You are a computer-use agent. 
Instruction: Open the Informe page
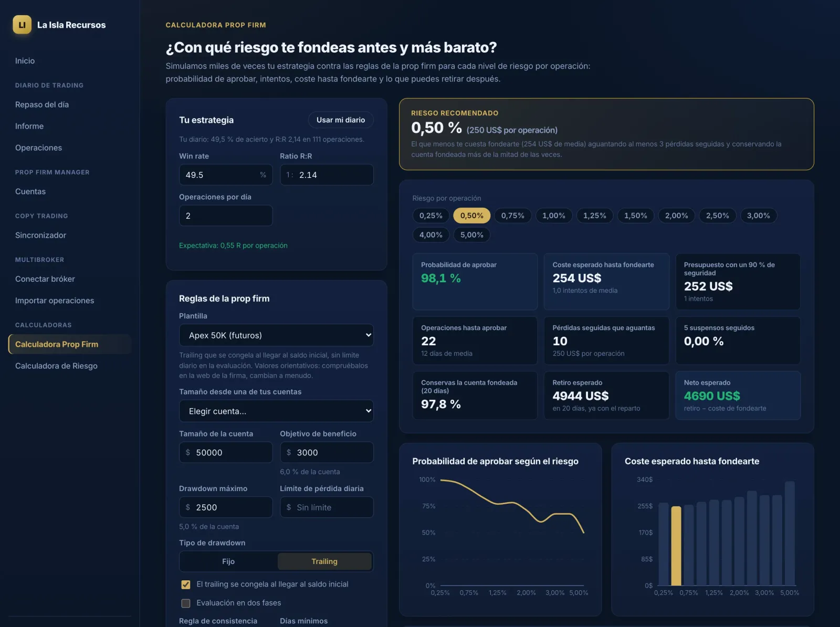(29, 126)
